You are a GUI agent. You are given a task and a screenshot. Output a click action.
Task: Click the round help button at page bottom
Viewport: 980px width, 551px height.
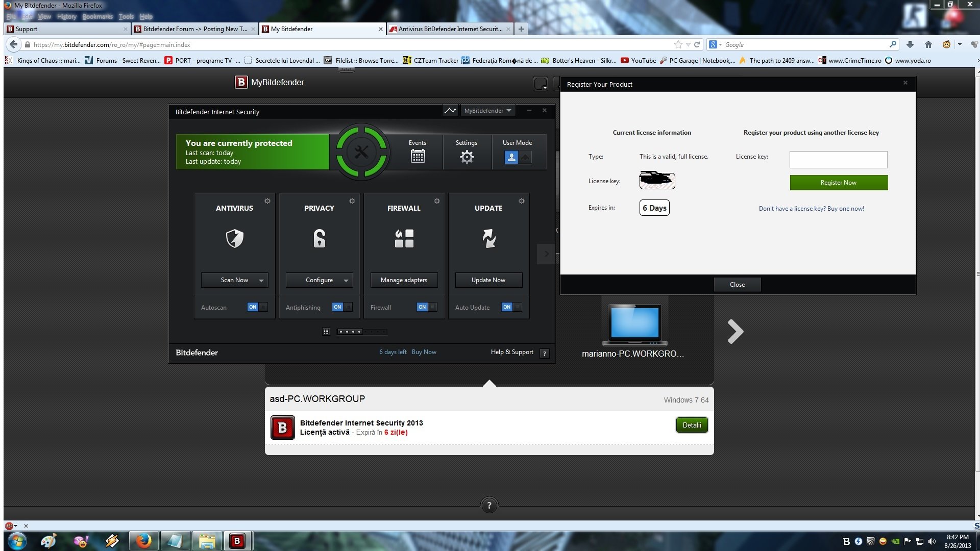[489, 505]
